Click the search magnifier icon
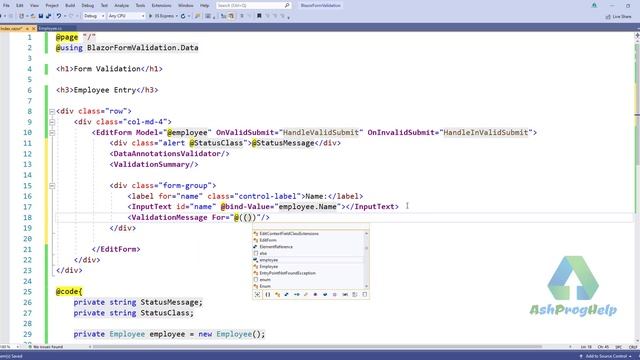This screenshot has width=640, height=360. [287, 6]
